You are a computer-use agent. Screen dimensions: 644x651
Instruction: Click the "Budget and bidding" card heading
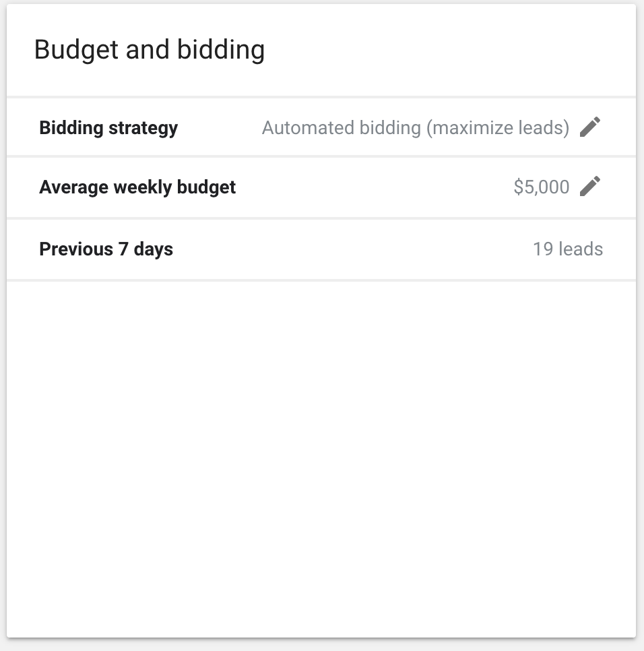149,50
